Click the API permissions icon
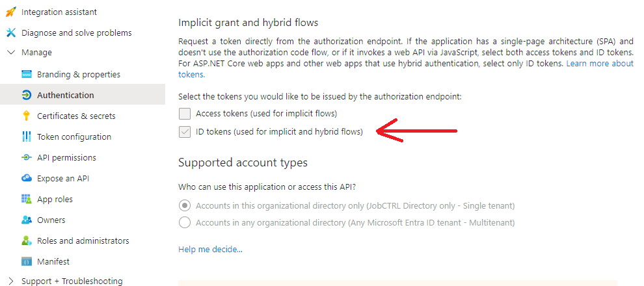The image size is (644, 286). (27, 158)
